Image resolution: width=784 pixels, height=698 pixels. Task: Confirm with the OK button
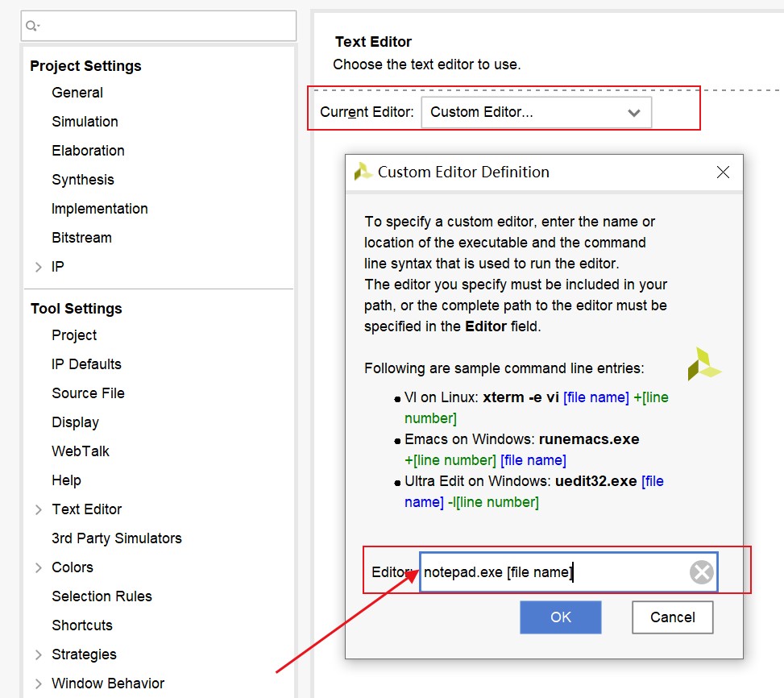561,617
